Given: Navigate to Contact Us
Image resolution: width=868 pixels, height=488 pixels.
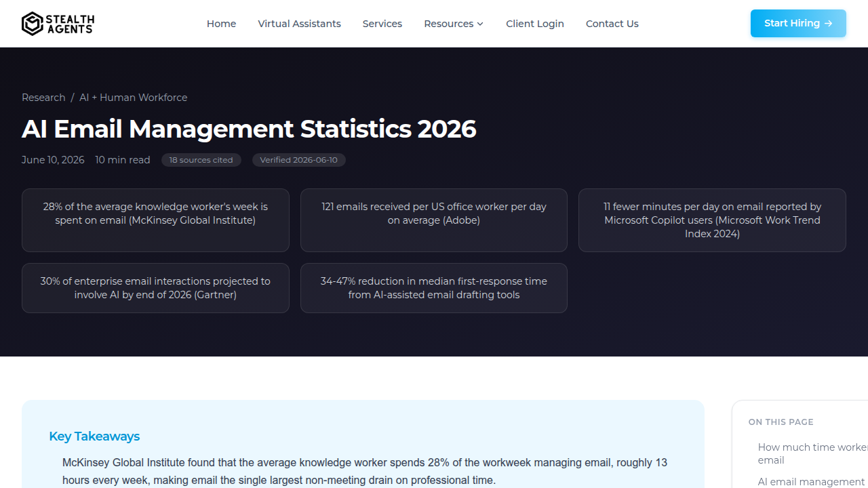Looking at the screenshot, I should [x=612, y=24].
